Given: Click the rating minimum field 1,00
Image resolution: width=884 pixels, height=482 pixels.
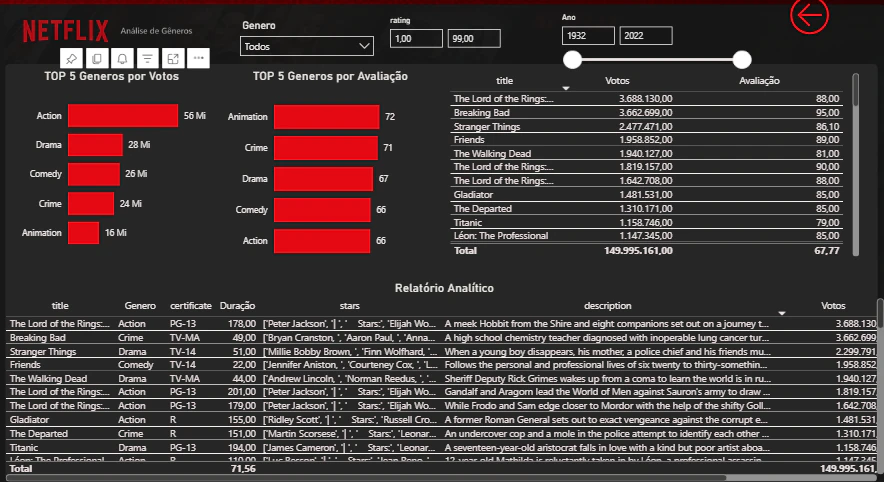Looking at the screenshot, I should 416,38.
